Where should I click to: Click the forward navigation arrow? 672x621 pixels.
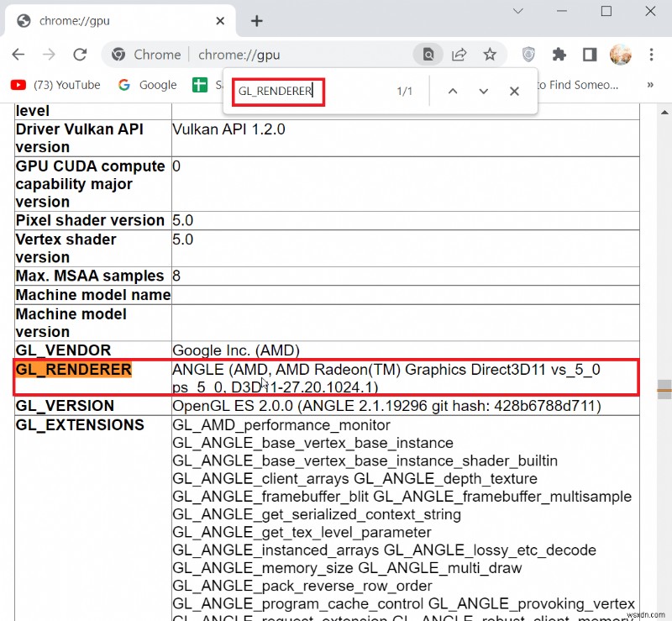[x=49, y=55]
